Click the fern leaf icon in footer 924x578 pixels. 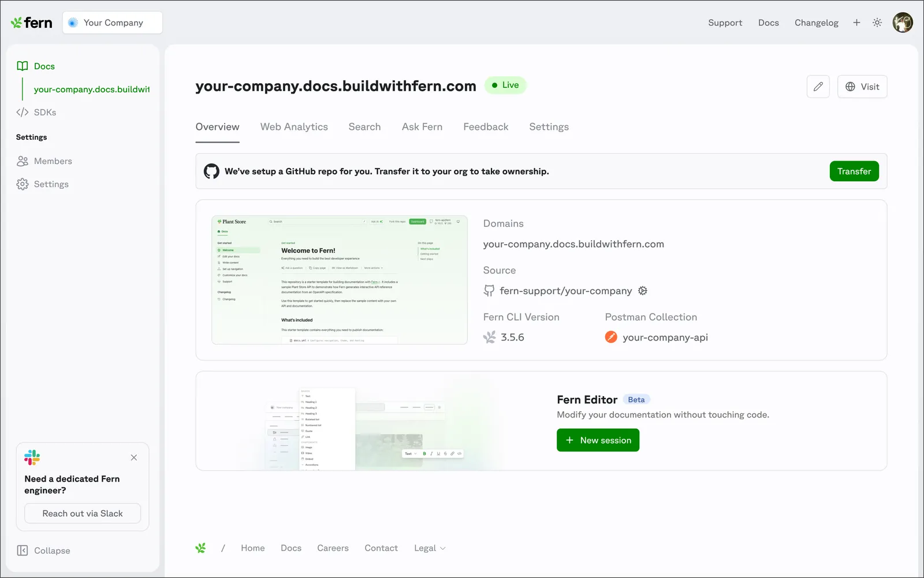[200, 548]
